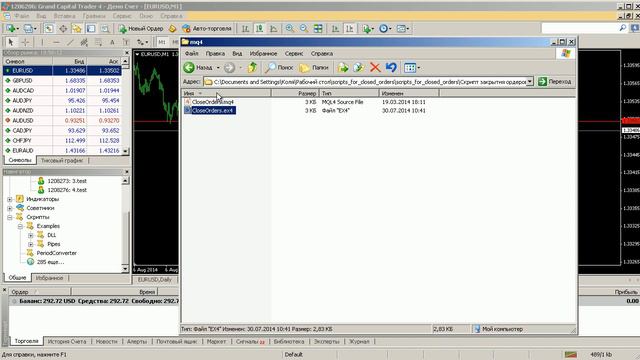640x360 pixels.
Task: Click the Move To folder icon in Explorer
Action: 343,68
